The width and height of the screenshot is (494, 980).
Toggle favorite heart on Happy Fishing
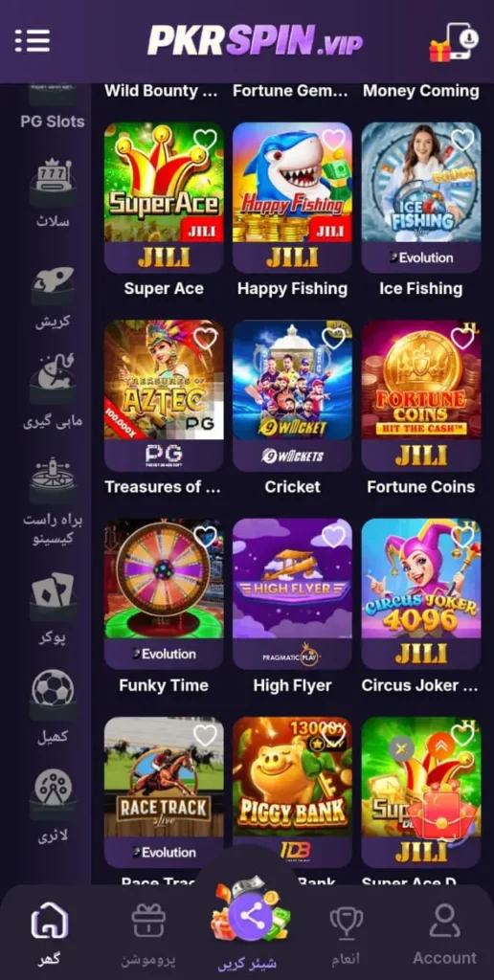[x=334, y=140]
